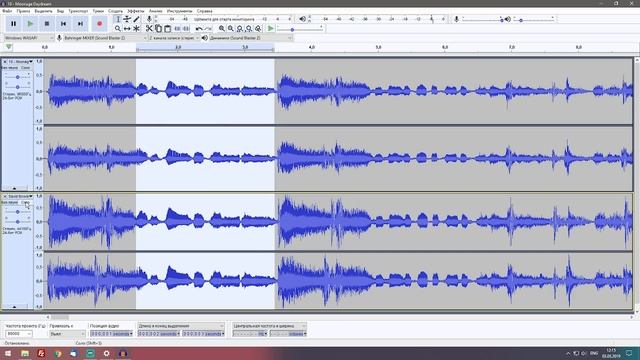
Task: Click the horizontal scrollbar thumb
Action: (60, 317)
